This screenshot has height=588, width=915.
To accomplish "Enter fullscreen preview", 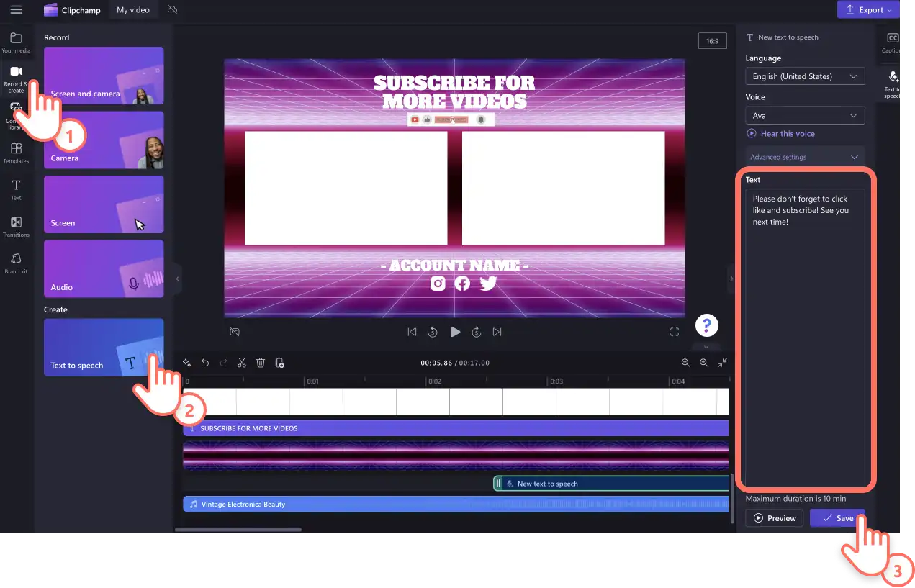I will click(x=675, y=332).
